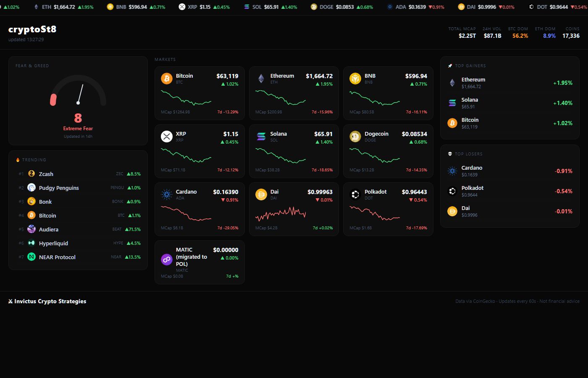
Task: Click the Bitcoin icon in Markets card
Action: pos(167,79)
